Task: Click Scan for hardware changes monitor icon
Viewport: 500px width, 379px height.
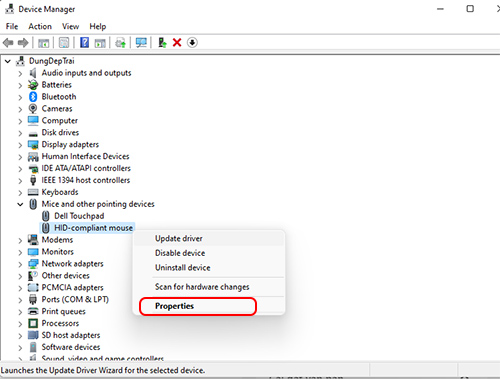Action: [141, 42]
